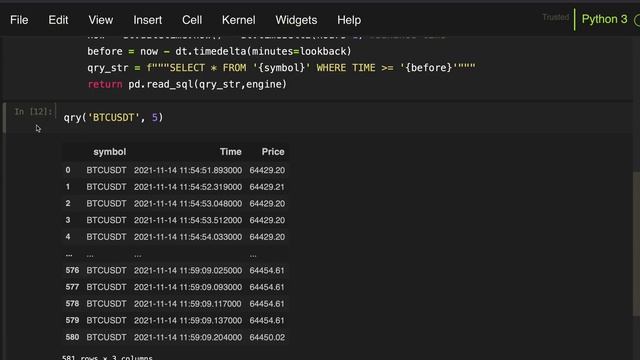Click timestamp 11:54:51.893000 in row 0
Screen dimensions: 640x360
188,170
